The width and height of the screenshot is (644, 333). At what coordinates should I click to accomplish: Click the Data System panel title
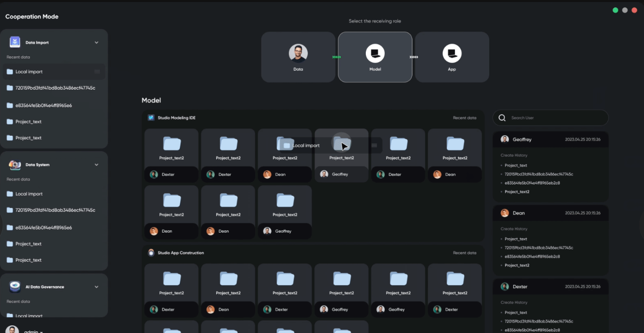tap(37, 165)
